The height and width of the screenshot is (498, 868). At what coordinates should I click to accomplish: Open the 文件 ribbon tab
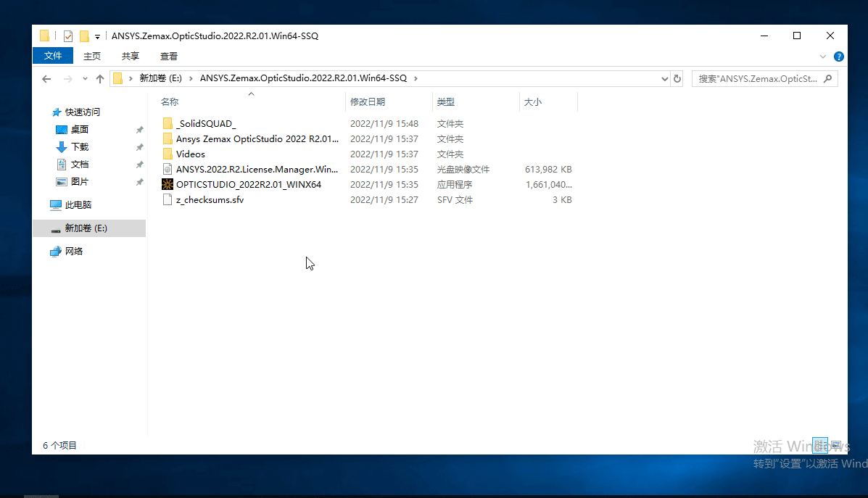point(53,56)
